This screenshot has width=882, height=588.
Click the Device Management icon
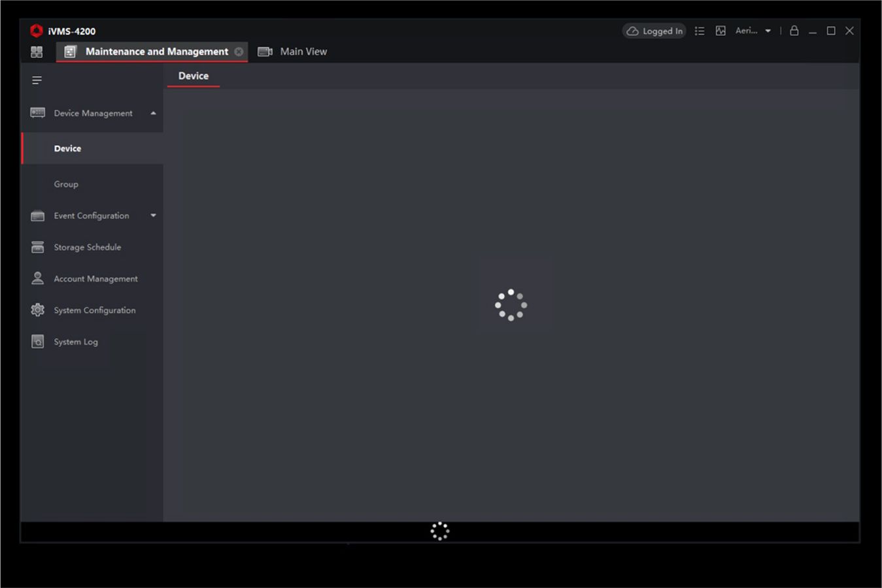tap(38, 113)
